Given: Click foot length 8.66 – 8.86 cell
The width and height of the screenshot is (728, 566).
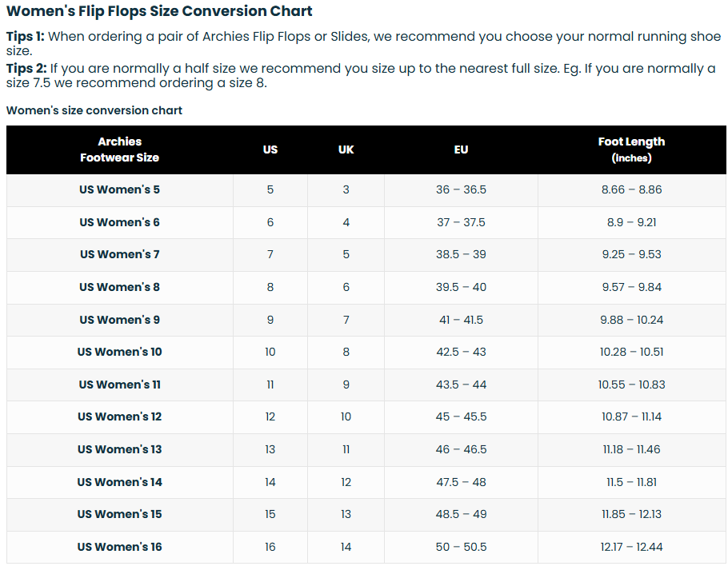Looking at the screenshot, I should tap(631, 189).
